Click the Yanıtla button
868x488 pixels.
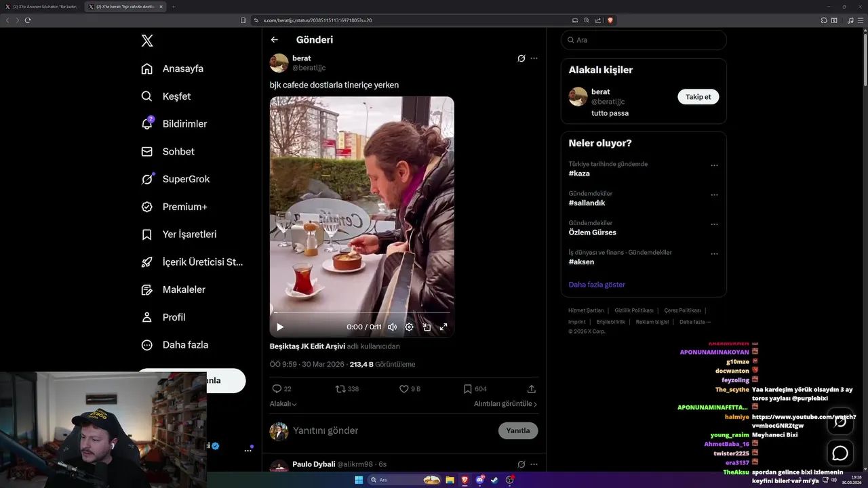(518, 430)
